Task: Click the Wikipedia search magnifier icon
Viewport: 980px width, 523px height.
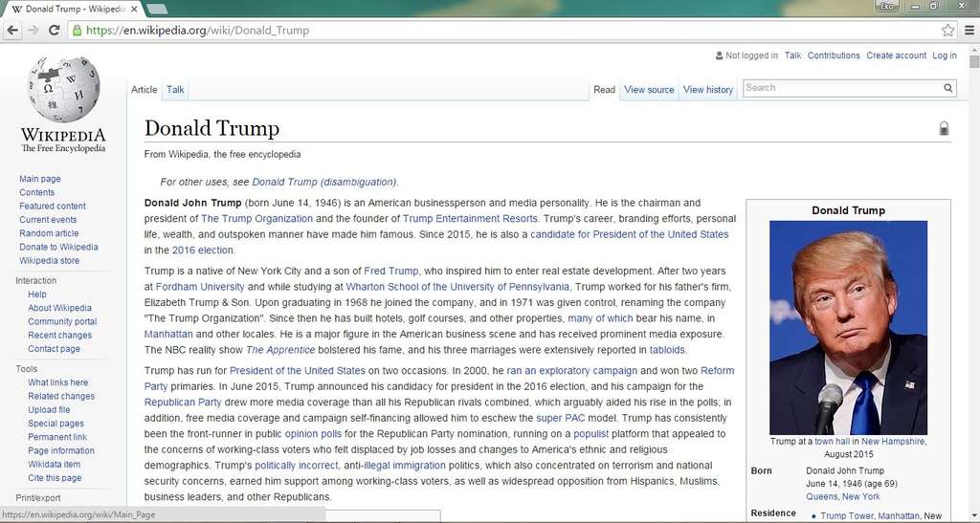Action: coord(948,88)
